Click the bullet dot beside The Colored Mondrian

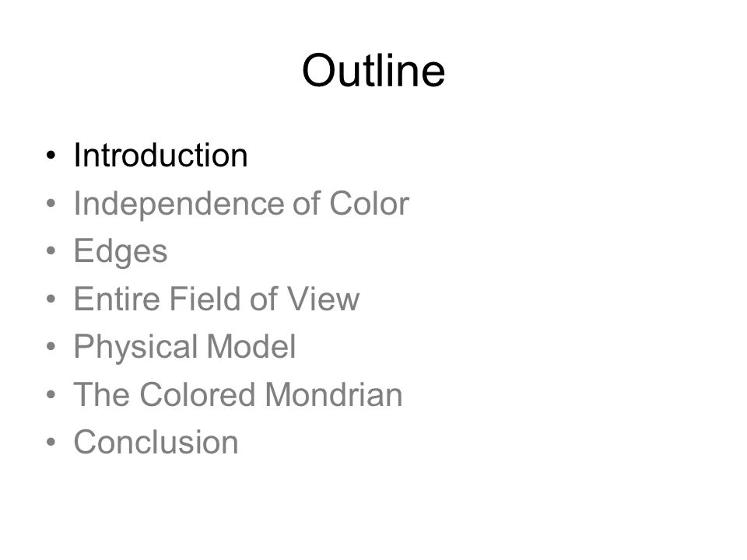click(x=51, y=394)
